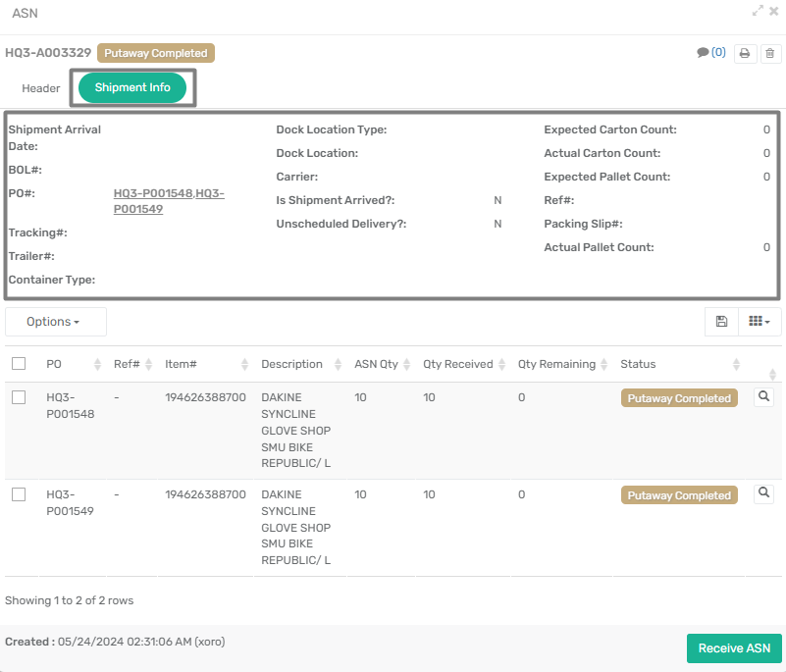Select all rows with header checkbox
The image size is (786, 672).
pos(19,363)
